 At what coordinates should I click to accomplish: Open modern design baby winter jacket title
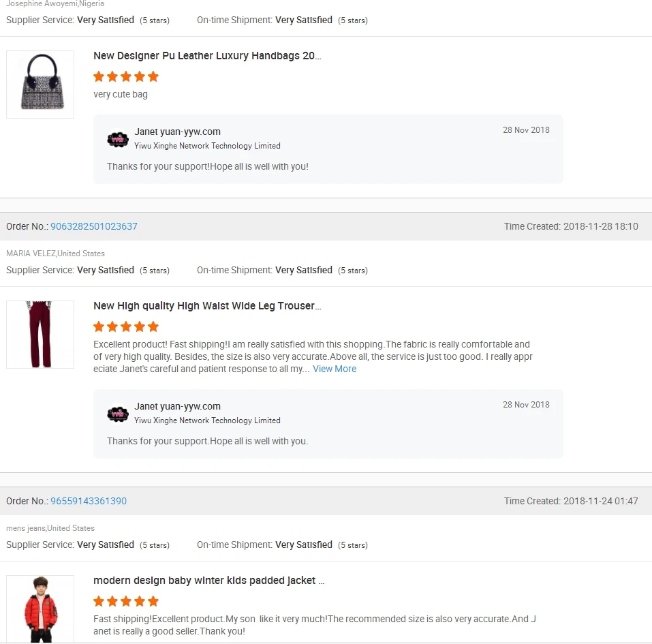tap(208, 581)
